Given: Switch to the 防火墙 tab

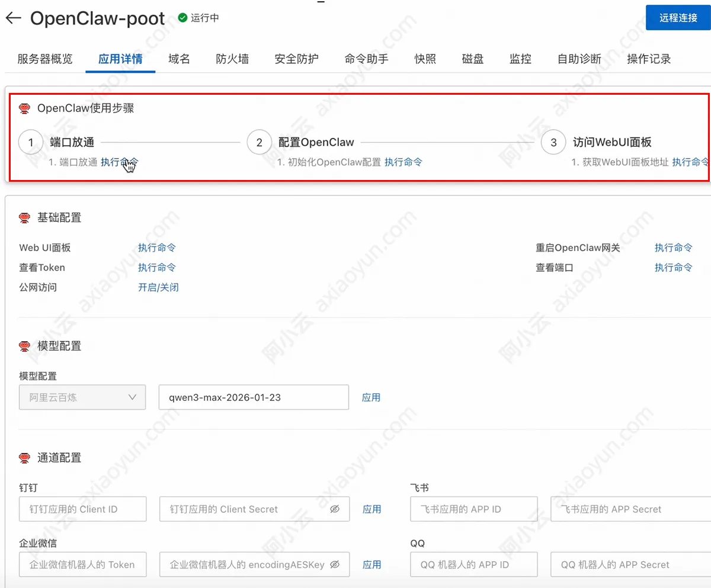Looking at the screenshot, I should [232, 59].
